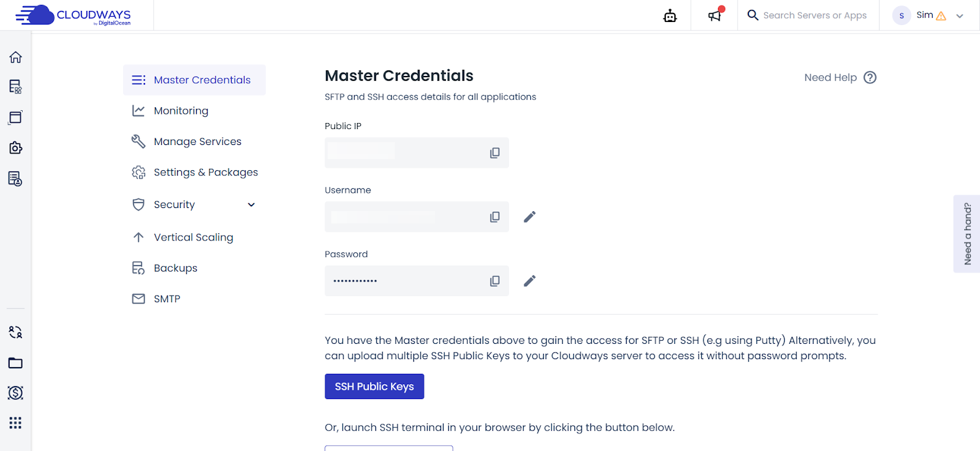Screen dimensions: 980x451
Task: Open the Backups section
Action: [x=175, y=268]
